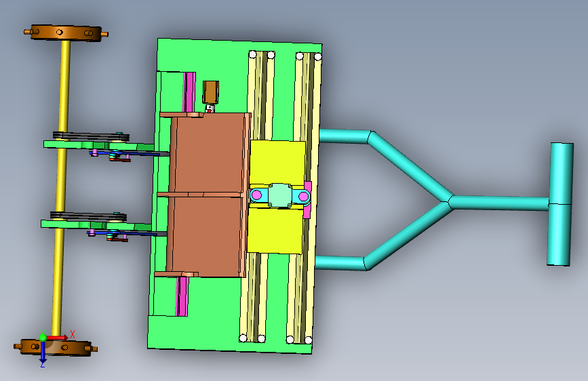Select the lower pink guide strip

click(182, 296)
